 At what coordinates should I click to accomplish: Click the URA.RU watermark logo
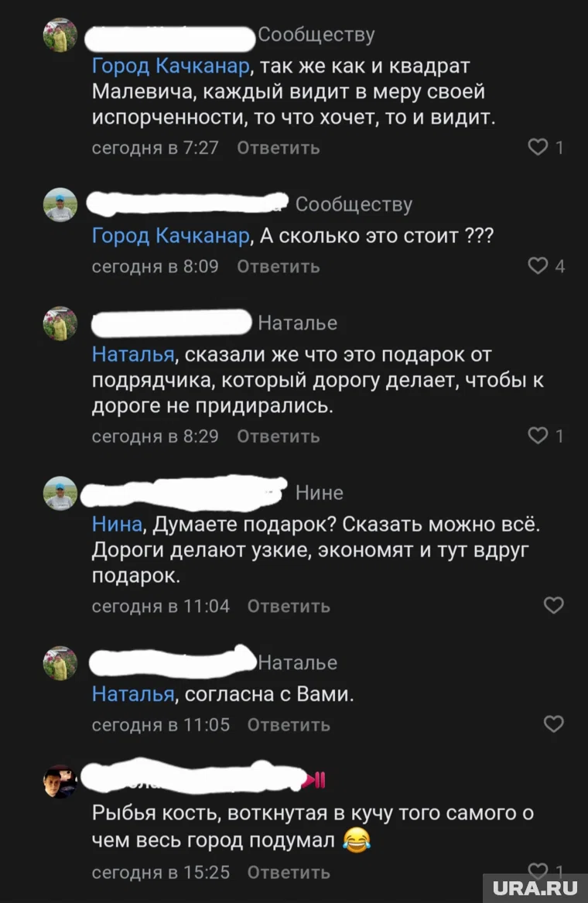tap(538, 888)
